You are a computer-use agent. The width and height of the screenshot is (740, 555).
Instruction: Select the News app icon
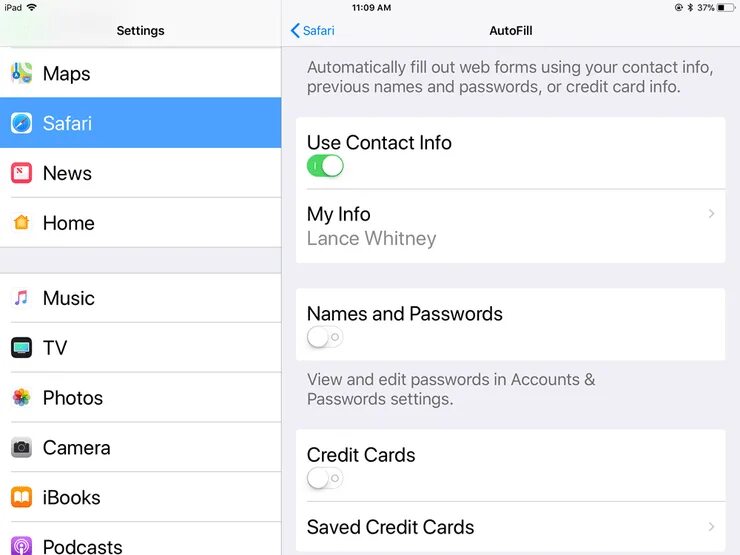[21, 173]
